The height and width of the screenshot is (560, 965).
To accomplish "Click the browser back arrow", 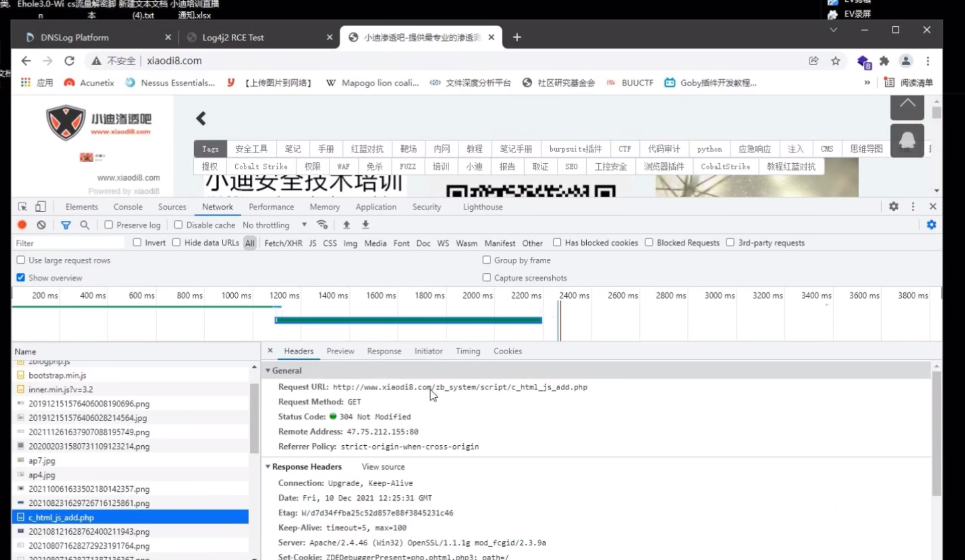I will coord(26,61).
